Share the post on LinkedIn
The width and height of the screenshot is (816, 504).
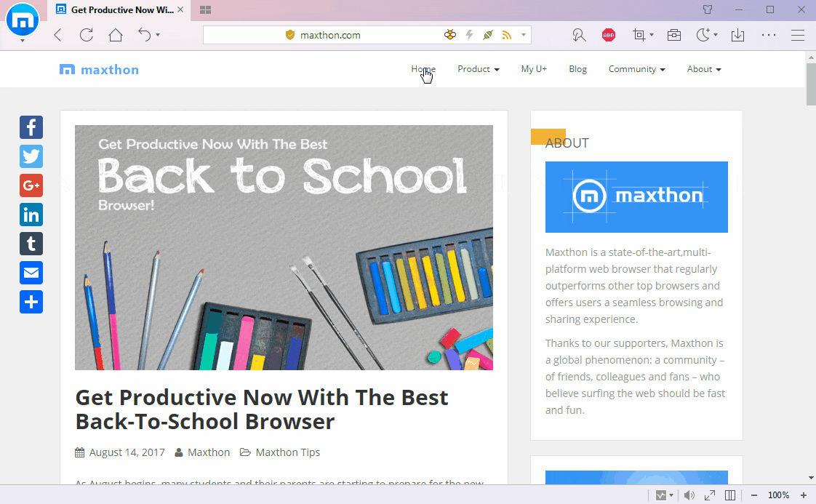[31, 215]
